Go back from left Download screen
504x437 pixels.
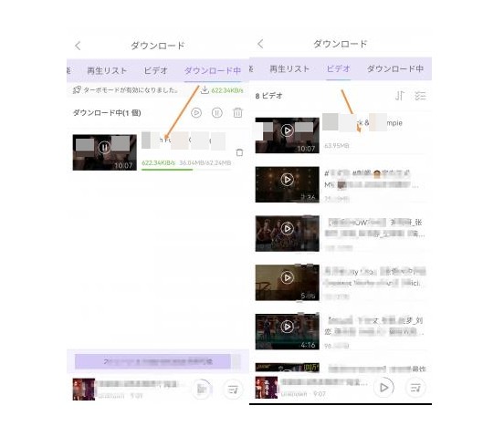[78, 46]
